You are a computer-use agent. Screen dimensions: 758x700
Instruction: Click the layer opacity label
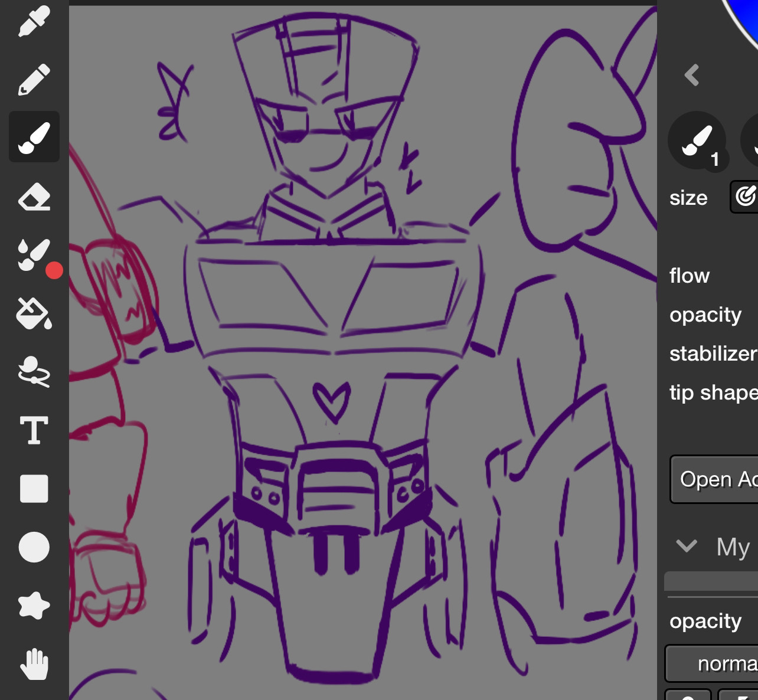point(705,622)
